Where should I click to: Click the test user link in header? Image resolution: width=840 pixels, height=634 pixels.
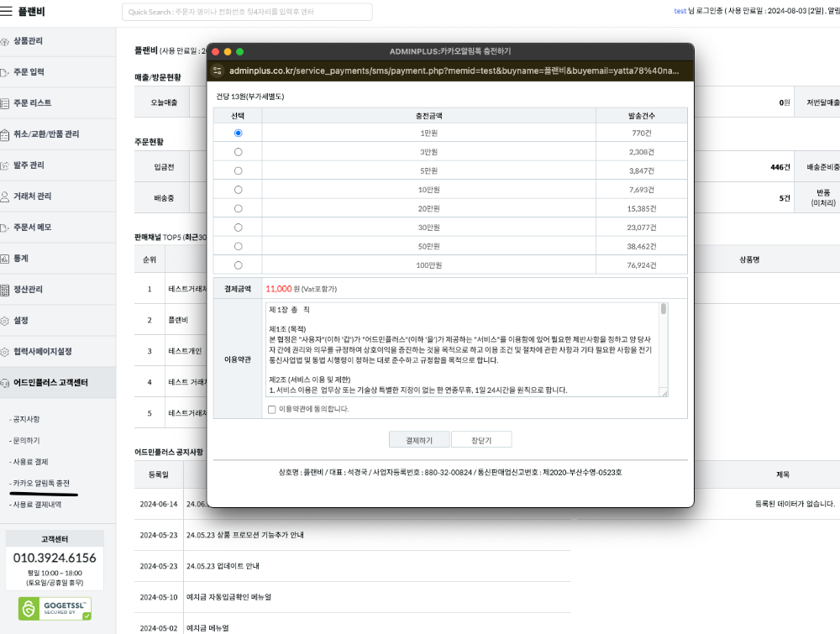[x=680, y=11]
